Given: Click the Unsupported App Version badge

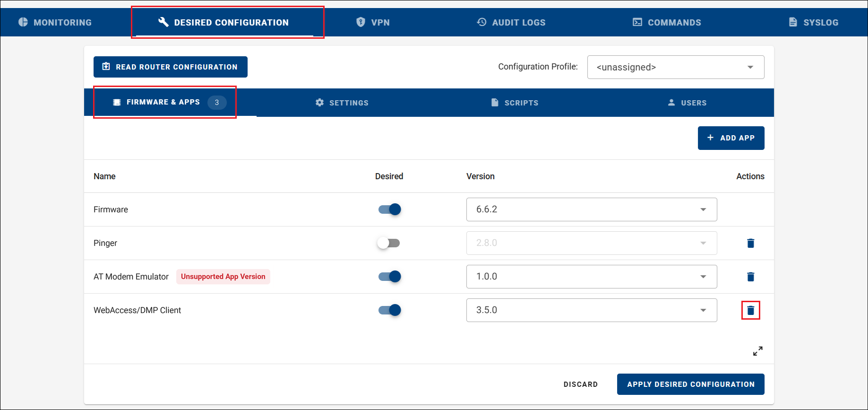Looking at the screenshot, I should coord(223,277).
